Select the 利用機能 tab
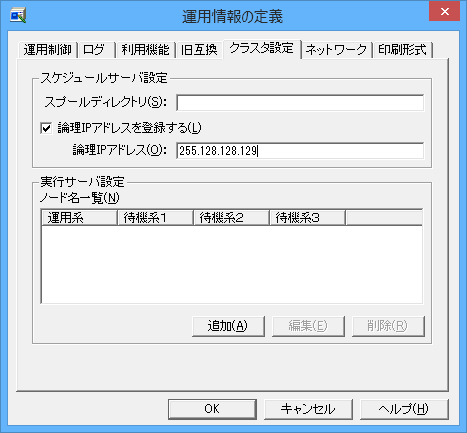This screenshot has height=433, width=467. click(x=145, y=50)
